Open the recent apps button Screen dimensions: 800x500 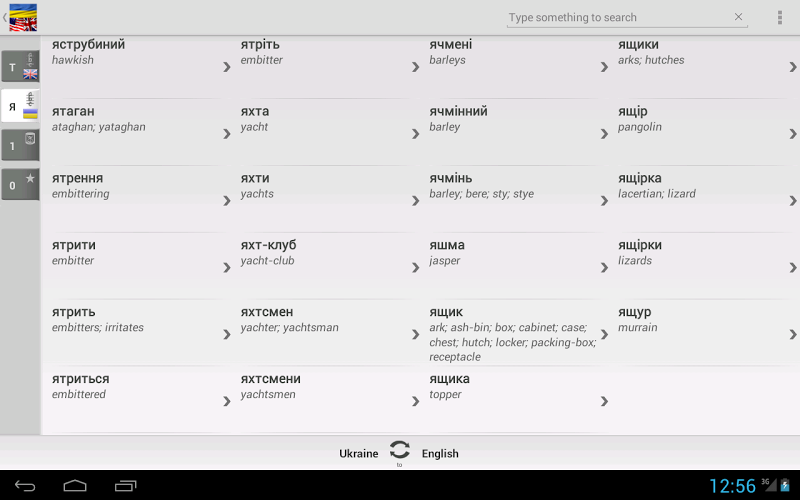[125, 486]
